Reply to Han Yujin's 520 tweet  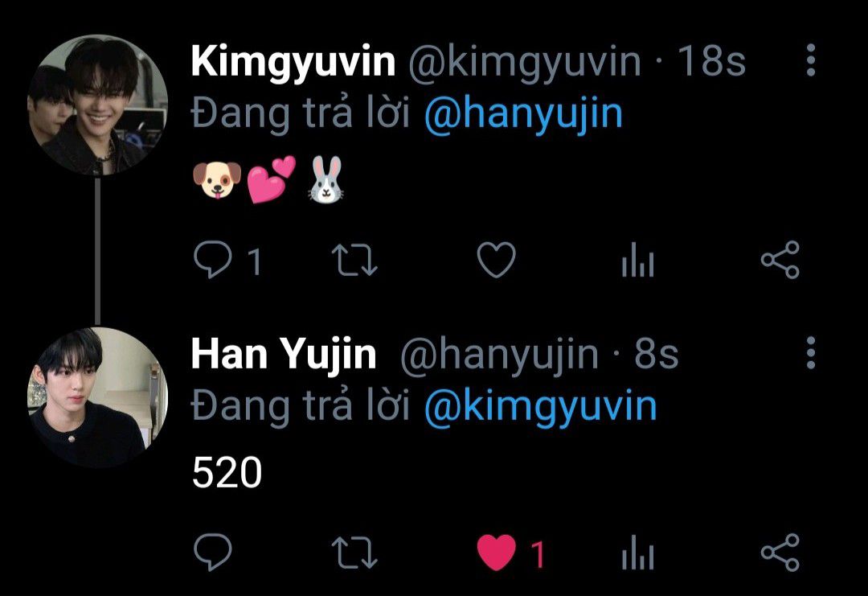(x=213, y=553)
